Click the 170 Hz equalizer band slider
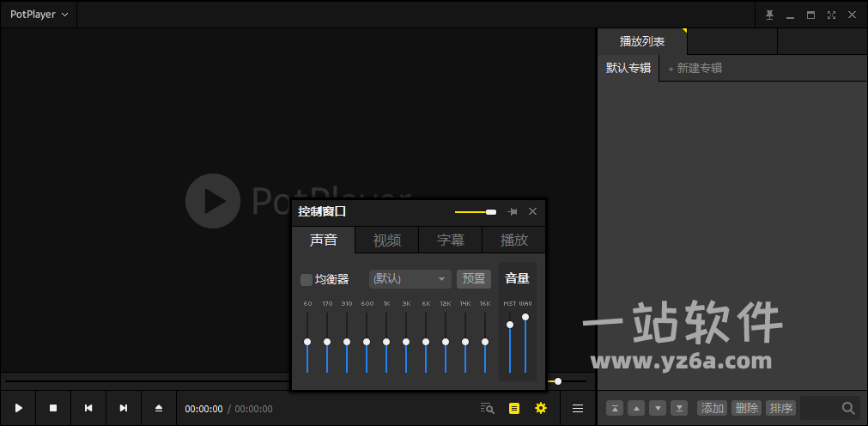 point(327,343)
